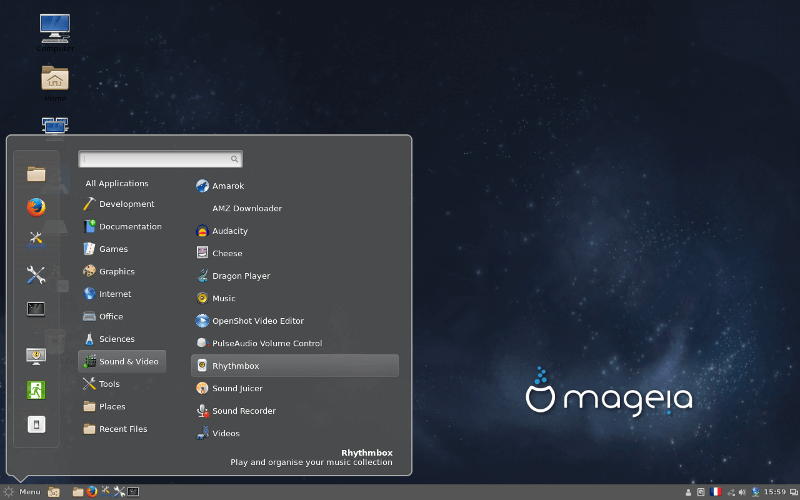Click the menu search field
800x500 pixels.
(160, 159)
